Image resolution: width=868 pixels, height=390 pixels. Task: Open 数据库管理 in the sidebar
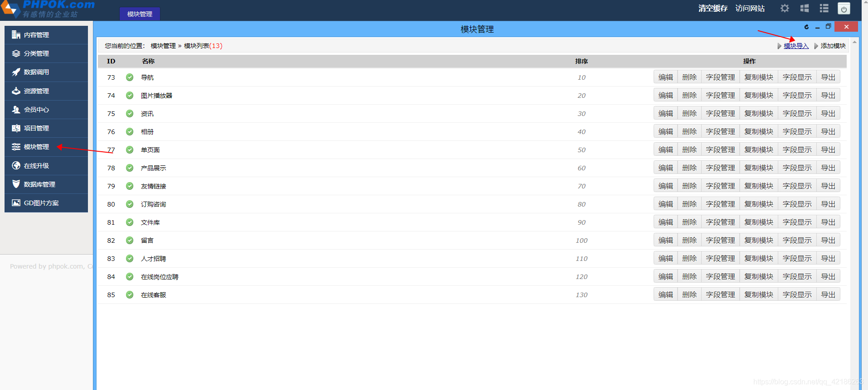pyautogui.click(x=46, y=184)
